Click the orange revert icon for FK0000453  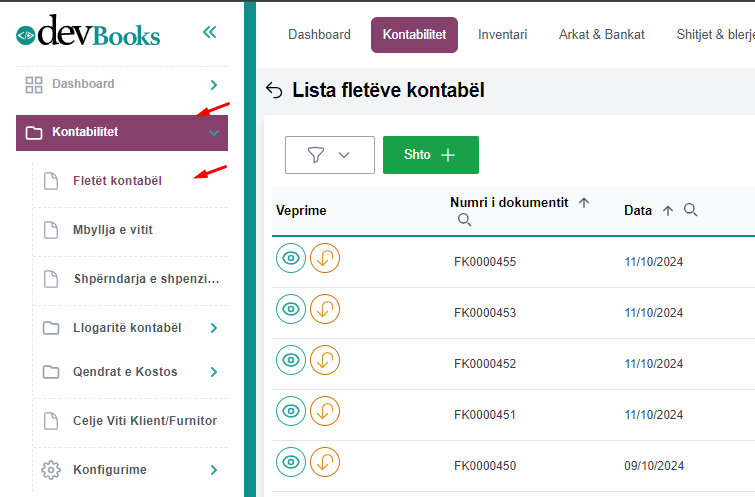pyautogui.click(x=325, y=309)
